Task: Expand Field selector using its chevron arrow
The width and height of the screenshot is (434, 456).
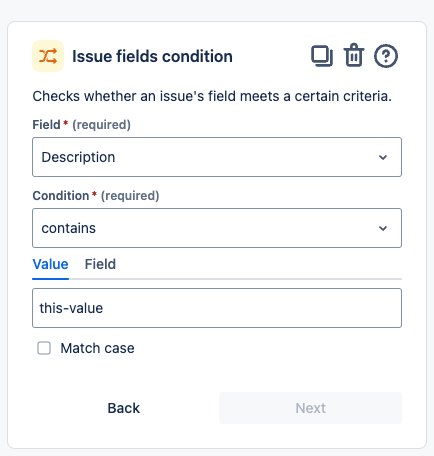Action: [x=383, y=157]
